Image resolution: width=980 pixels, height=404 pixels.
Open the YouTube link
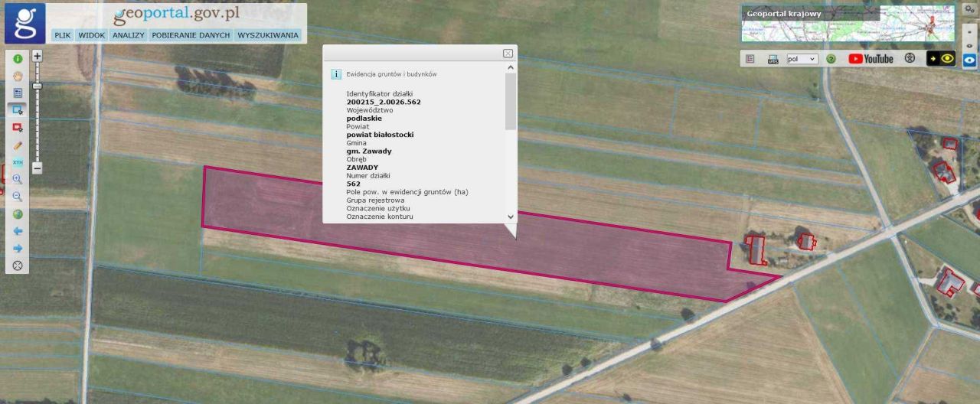click(871, 59)
